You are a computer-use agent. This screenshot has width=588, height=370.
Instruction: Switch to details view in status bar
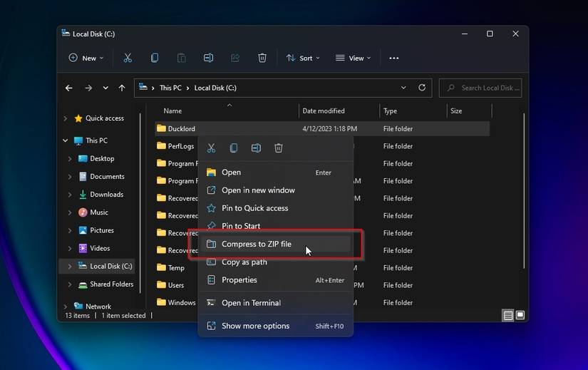(x=507, y=315)
